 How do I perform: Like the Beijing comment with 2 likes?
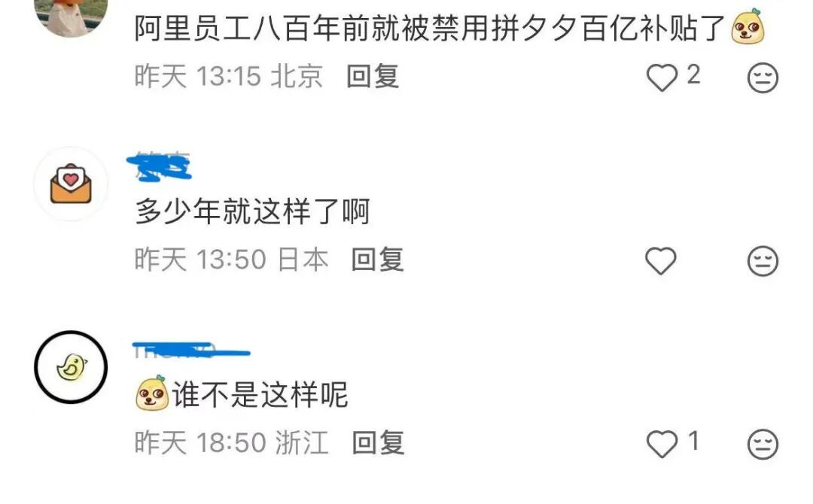[x=662, y=77]
